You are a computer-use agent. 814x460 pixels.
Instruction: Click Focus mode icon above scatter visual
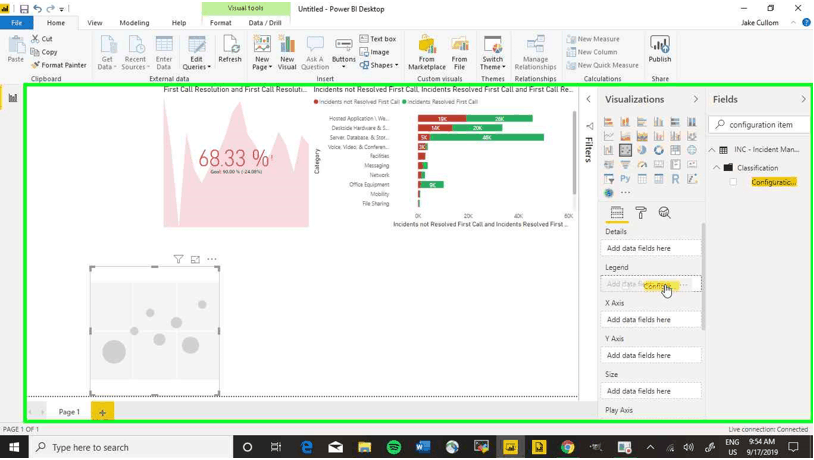click(x=195, y=259)
